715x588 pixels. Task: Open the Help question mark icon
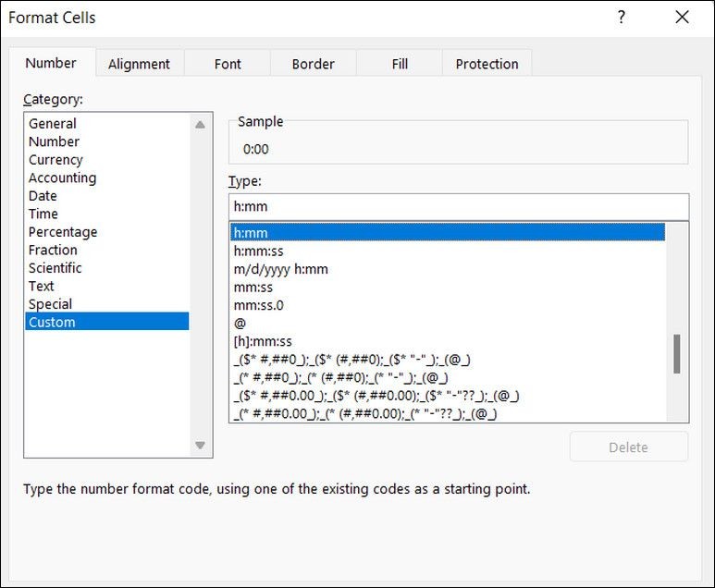pos(621,18)
